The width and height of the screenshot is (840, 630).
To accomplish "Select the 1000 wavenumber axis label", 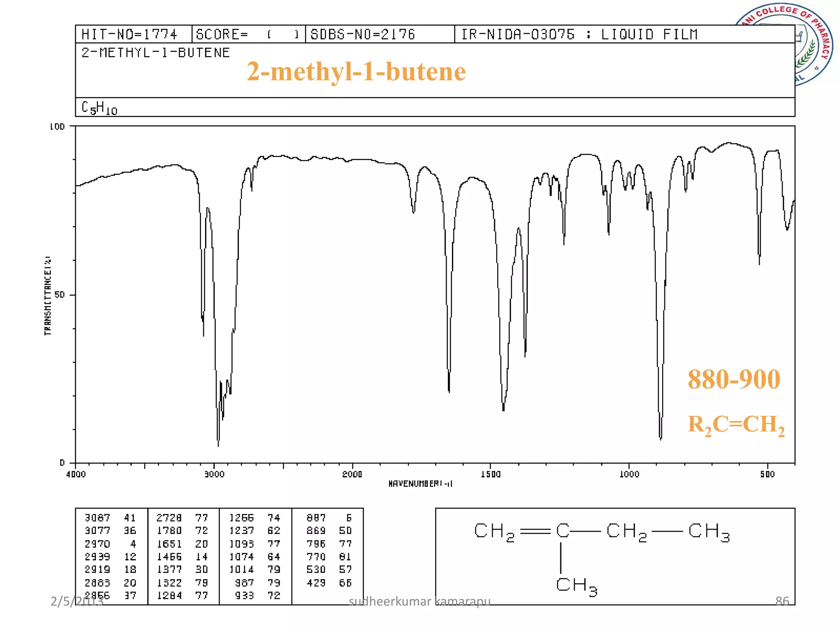I will coord(629,475).
